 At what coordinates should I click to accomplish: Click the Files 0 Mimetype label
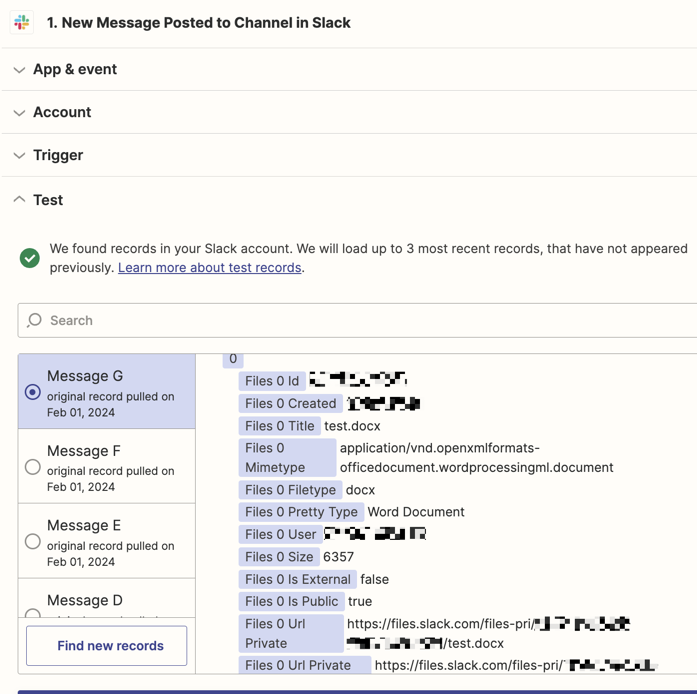287,457
